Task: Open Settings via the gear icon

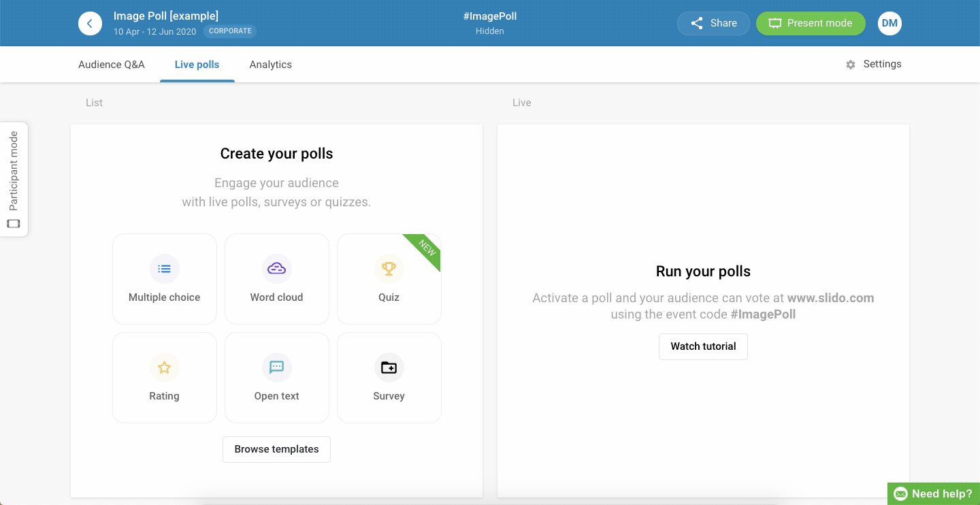Action: click(851, 65)
